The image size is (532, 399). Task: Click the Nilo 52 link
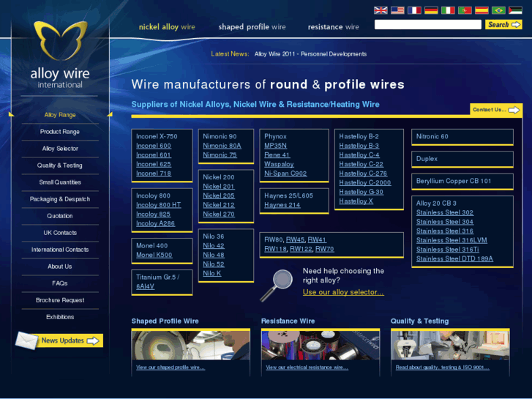214,264
